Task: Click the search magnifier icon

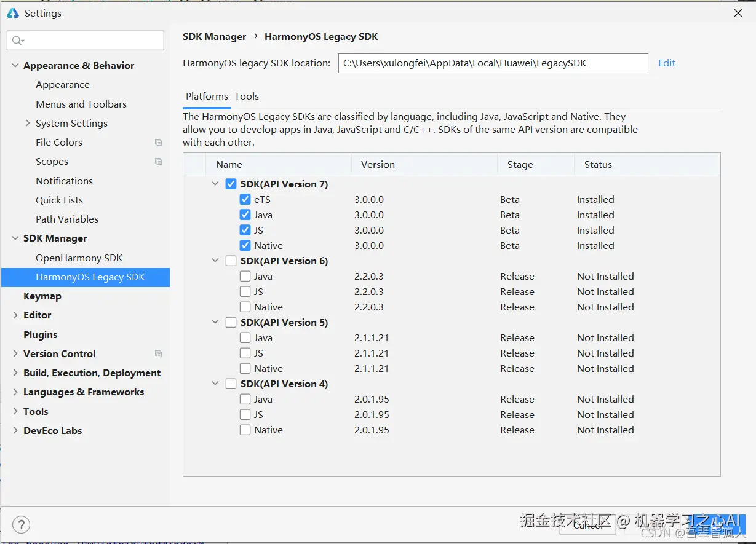Action: [x=17, y=41]
